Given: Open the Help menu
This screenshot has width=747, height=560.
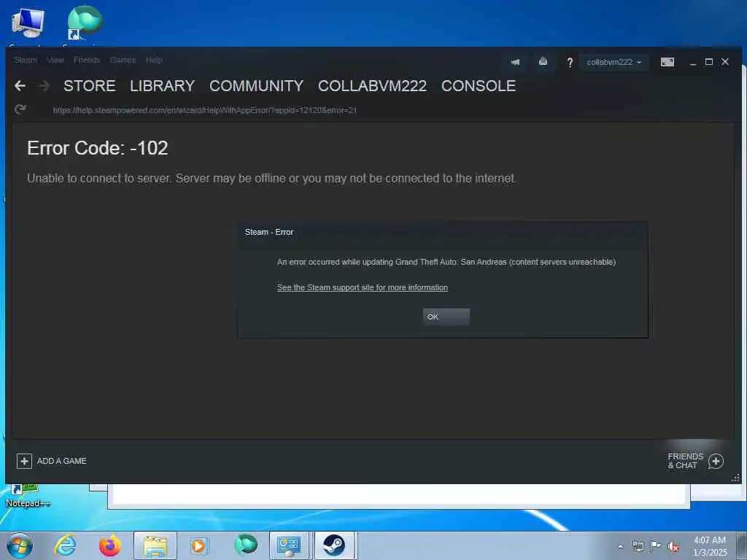Looking at the screenshot, I should point(154,60).
